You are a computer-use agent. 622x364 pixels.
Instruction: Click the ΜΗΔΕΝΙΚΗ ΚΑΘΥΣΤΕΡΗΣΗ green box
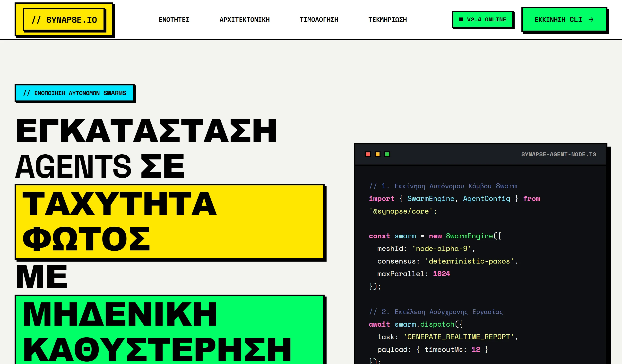(170, 330)
